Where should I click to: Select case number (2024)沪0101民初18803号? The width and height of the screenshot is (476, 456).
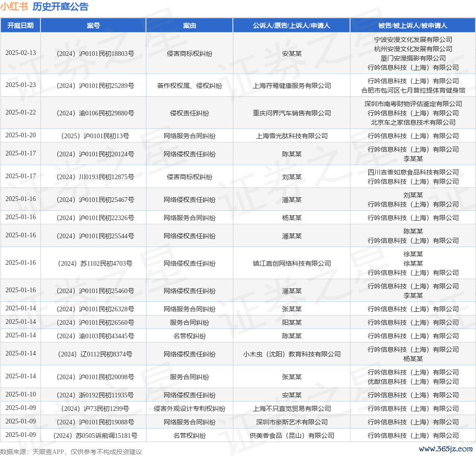click(95, 54)
